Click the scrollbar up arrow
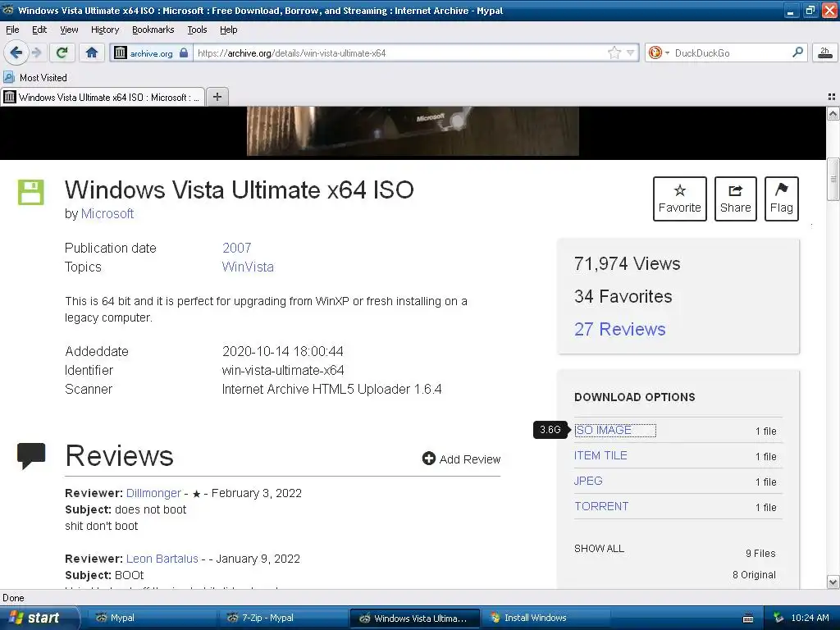Viewport: 840px width, 630px height. [833, 113]
